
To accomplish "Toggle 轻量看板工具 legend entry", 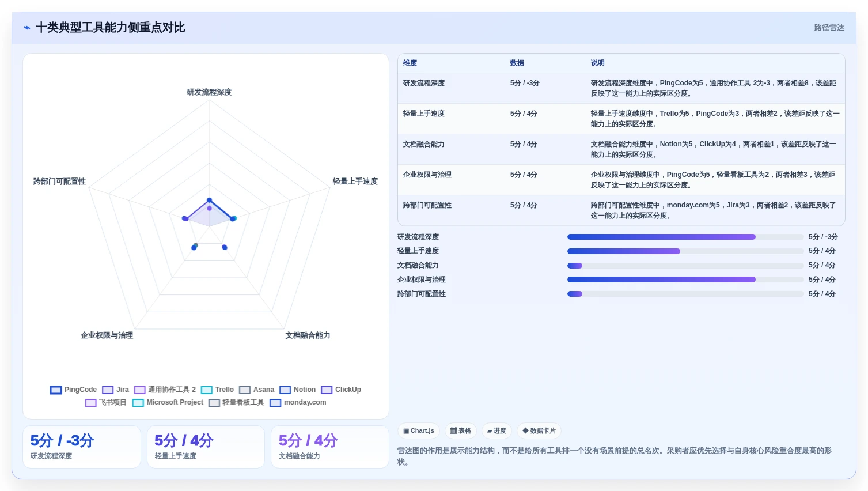I will [236, 402].
